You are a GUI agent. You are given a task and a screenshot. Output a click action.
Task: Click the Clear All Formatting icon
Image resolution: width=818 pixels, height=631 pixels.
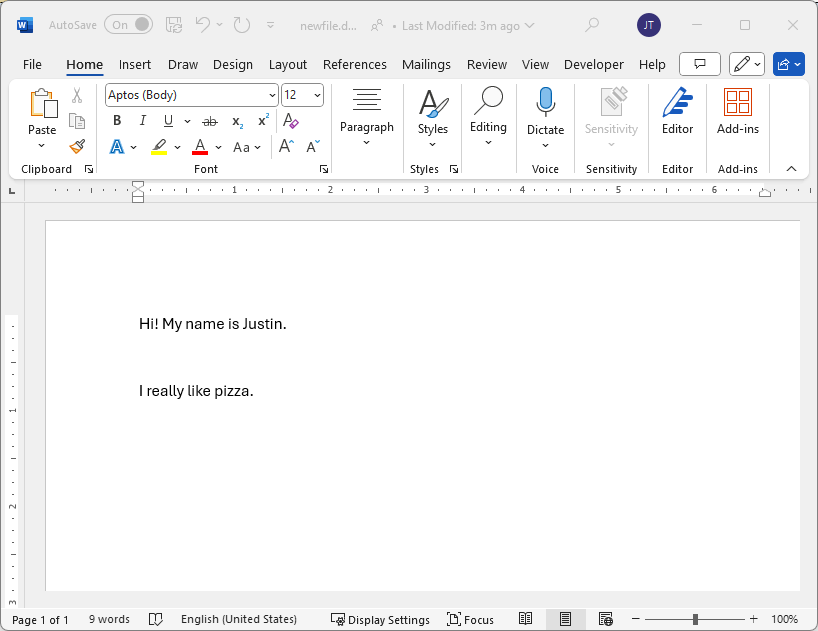[x=291, y=121]
